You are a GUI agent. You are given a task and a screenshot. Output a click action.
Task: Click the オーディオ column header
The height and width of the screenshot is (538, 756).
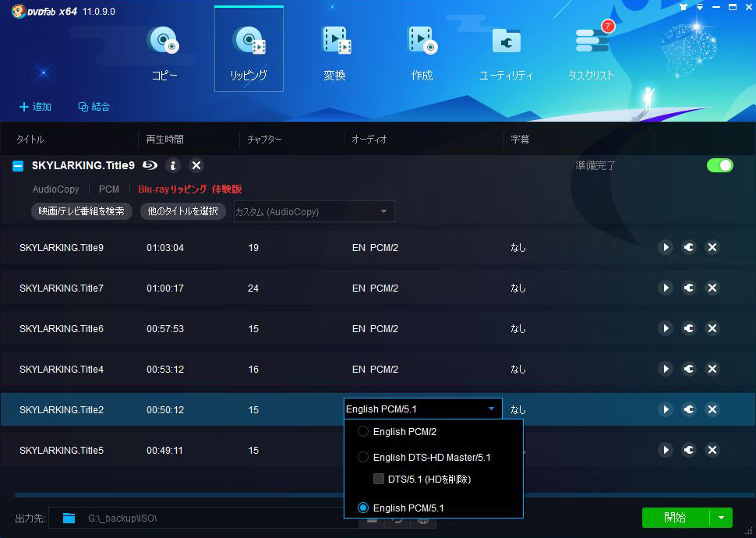(369, 140)
